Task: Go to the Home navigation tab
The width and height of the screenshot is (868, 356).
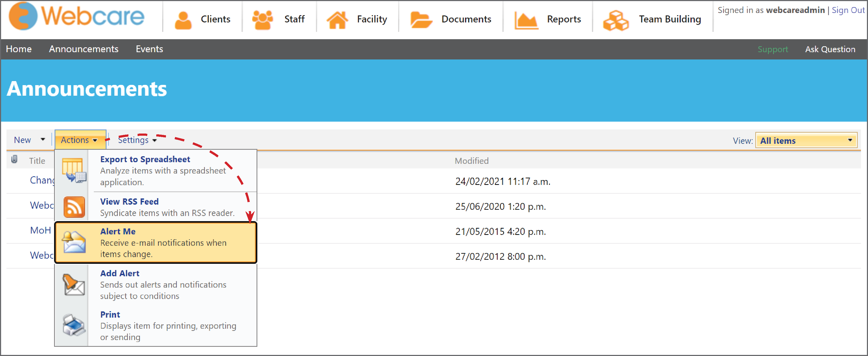Action: (19, 49)
